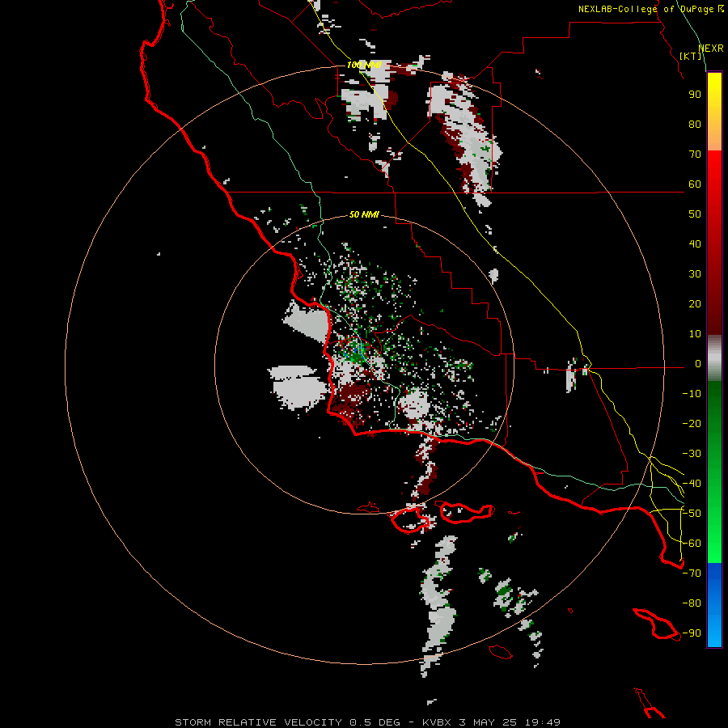Click the positive 90 knots legend value
The width and height of the screenshot is (728, 728).
coord(695,95)
